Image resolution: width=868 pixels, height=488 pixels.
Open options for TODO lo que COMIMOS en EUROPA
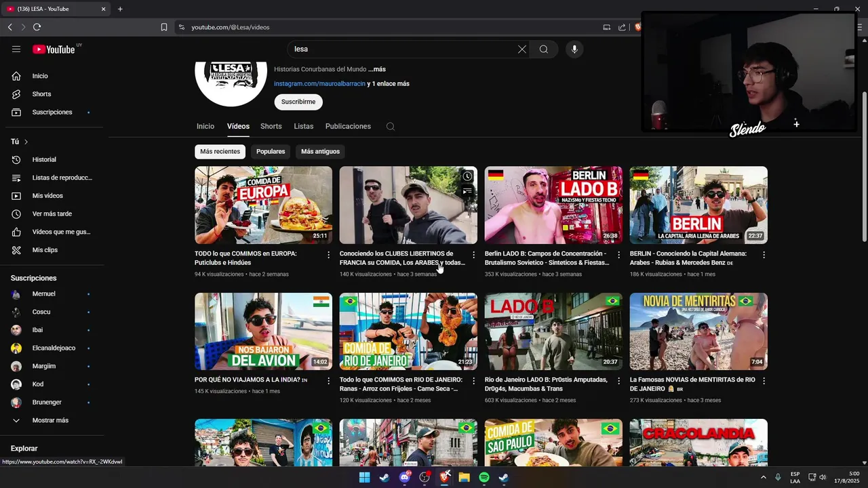329,255
